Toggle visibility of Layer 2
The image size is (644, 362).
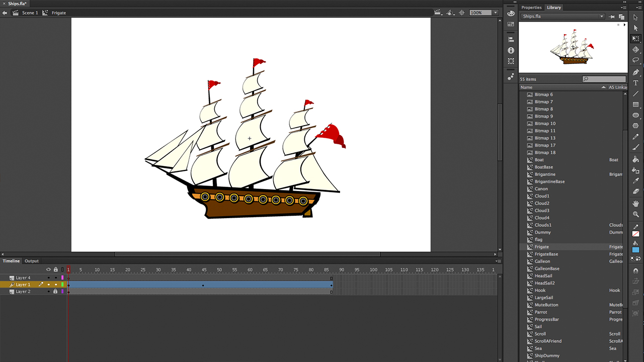[x=49, y=292]
